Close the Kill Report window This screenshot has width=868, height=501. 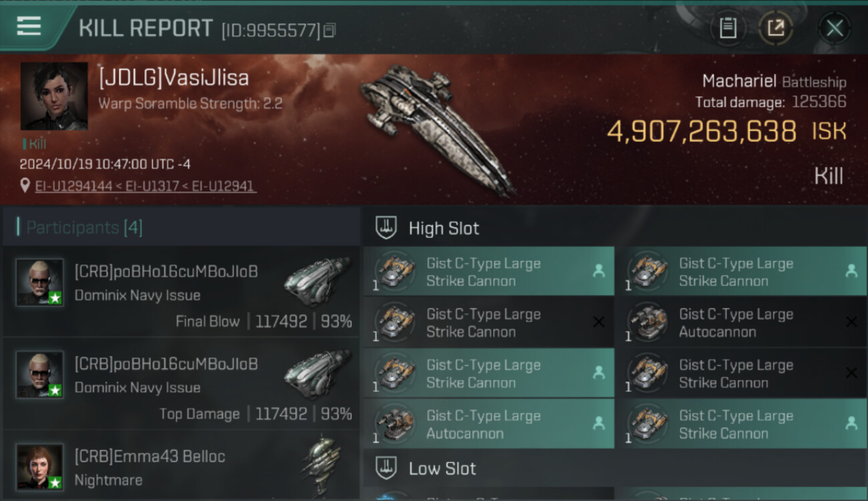tap(835, 28)
